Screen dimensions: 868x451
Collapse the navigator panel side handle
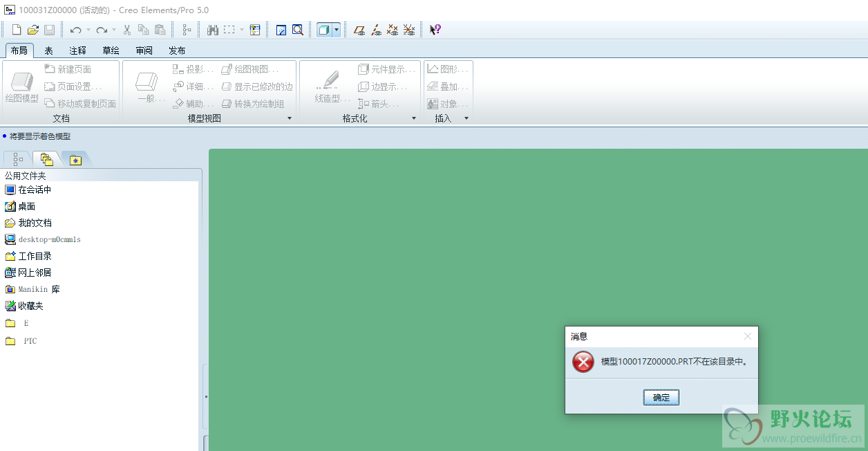coord(206,397)
